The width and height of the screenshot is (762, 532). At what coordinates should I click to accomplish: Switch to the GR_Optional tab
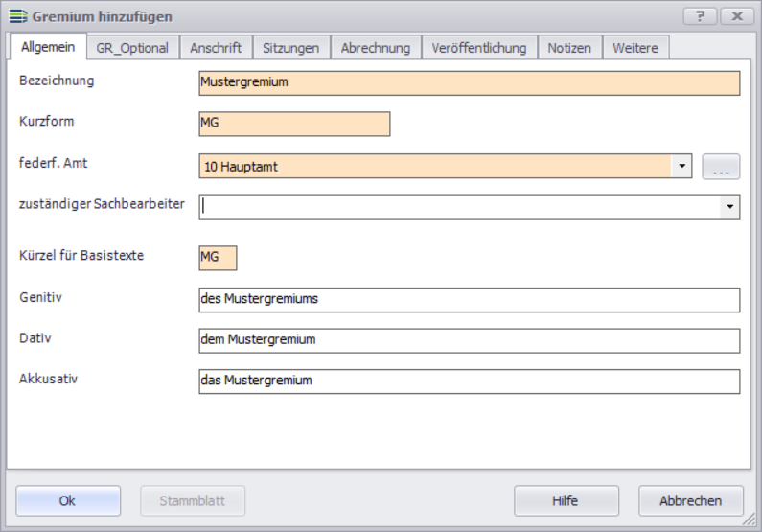coord(132,48)
